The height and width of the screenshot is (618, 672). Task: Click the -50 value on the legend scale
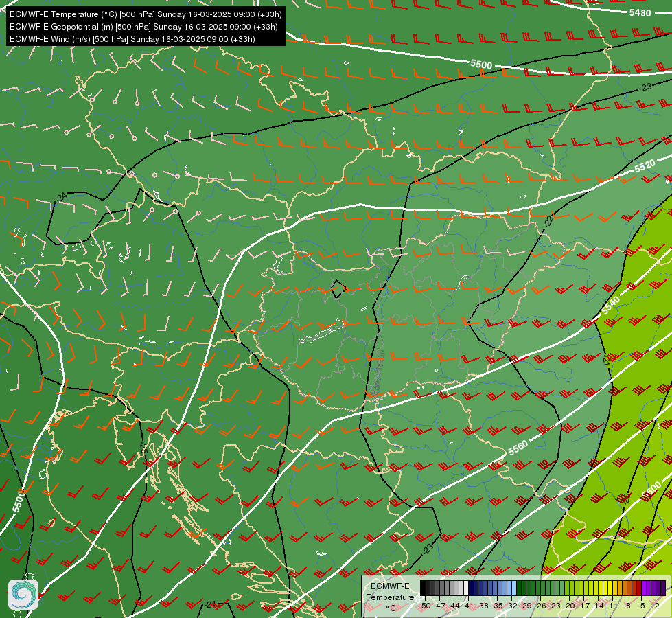(x=425, y=606)
